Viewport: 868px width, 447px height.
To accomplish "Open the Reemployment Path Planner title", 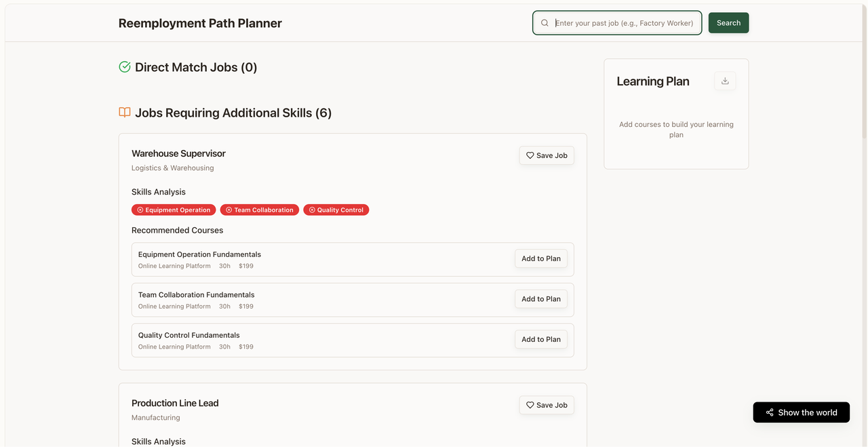I will coord(200,23).
